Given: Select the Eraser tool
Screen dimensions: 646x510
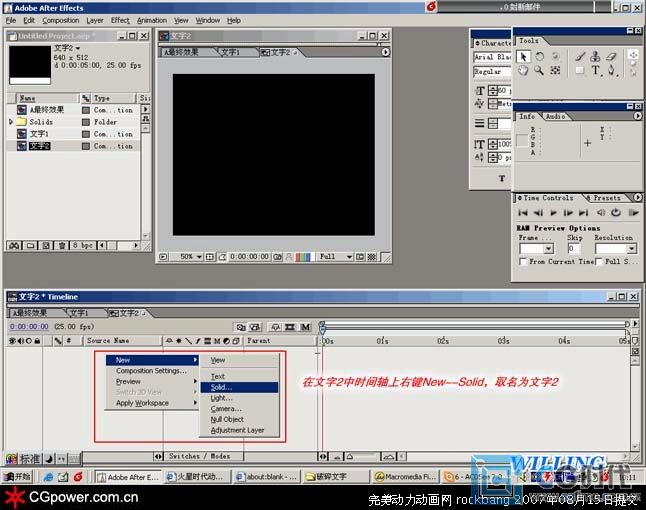Looking at the screenshot, I should coord(611,56).
